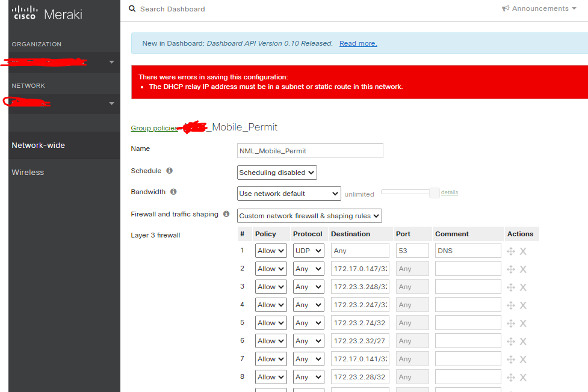588x392 pixels.
Task: Click the Name field containing NML_Mobile_Permit
Action: 309,150
